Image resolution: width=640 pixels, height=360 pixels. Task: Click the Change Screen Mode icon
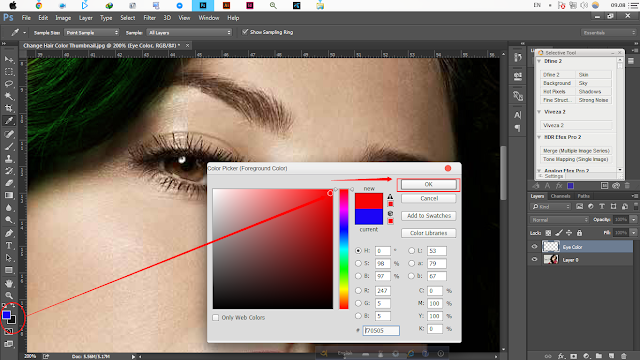pos(9,344)
